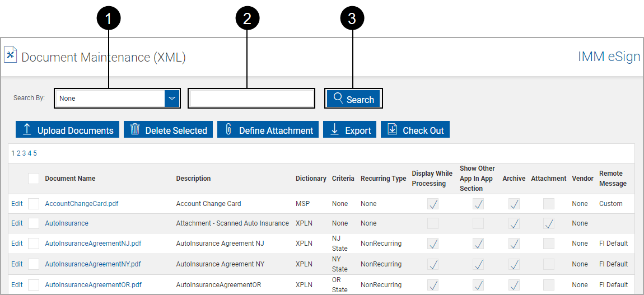This screenshot has width=644, height=295.
Task: Click the Description column header
Action: tap(193, 179)
